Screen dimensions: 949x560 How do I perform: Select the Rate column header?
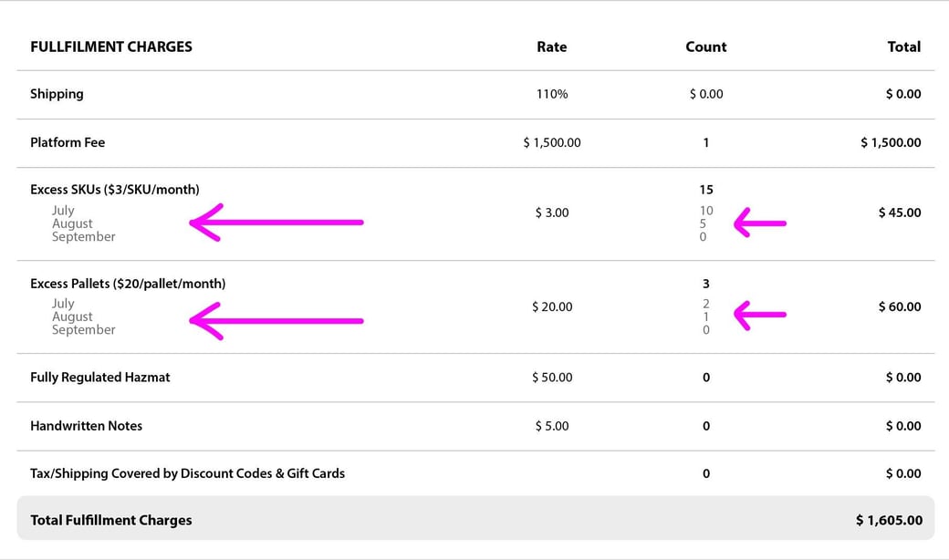(x=551, y=47)
